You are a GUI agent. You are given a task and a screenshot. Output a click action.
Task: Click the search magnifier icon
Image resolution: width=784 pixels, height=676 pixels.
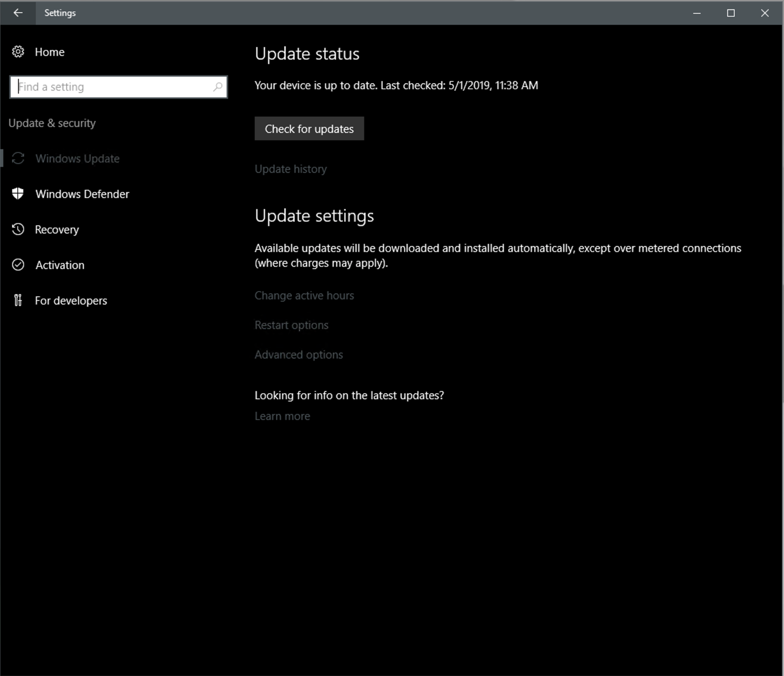tap(217, 87)
